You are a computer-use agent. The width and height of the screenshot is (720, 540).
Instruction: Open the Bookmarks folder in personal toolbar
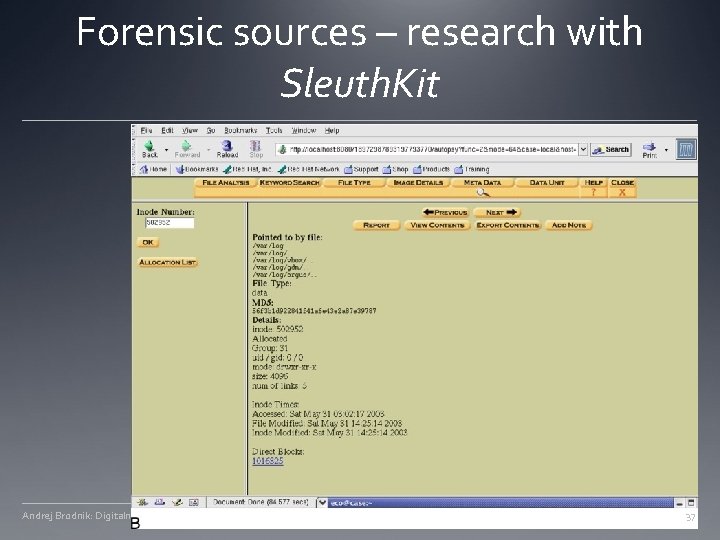point(197,169)
